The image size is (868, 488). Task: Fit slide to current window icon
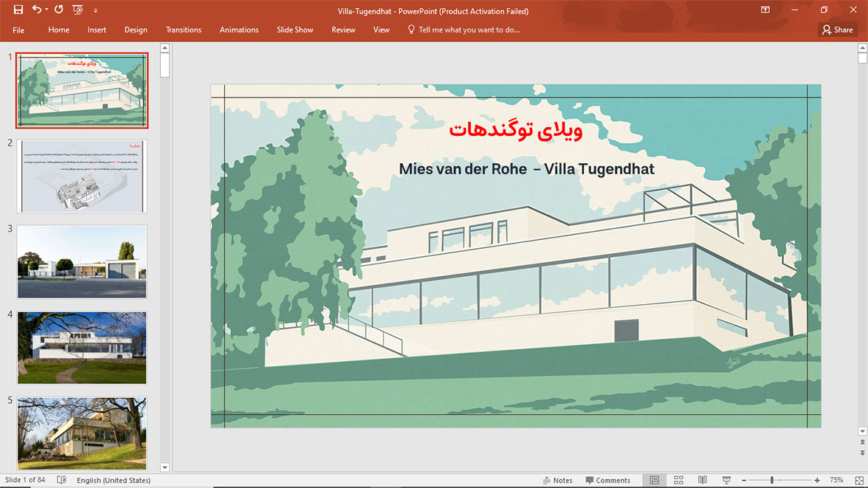click(859, 480)
